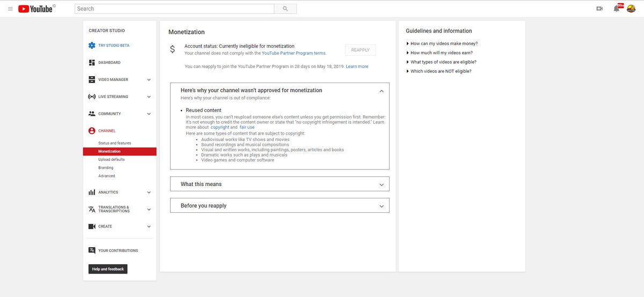Image resolution: width=644 pixels, height=297 pixels.
Task: Expand the Video Manager submenu chevron
Action: pyautogui.click(x=149, y=80)
